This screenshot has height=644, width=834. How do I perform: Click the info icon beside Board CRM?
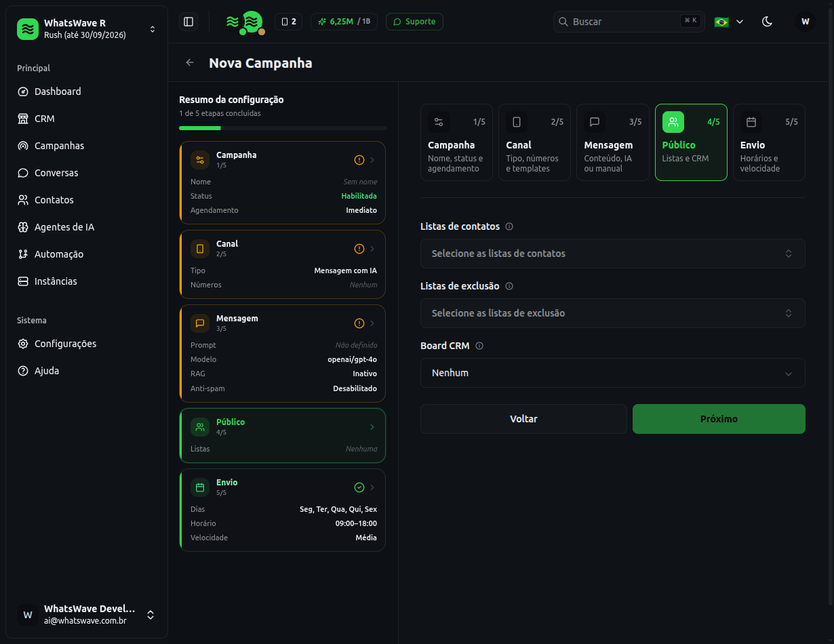(x=479, y=346)
